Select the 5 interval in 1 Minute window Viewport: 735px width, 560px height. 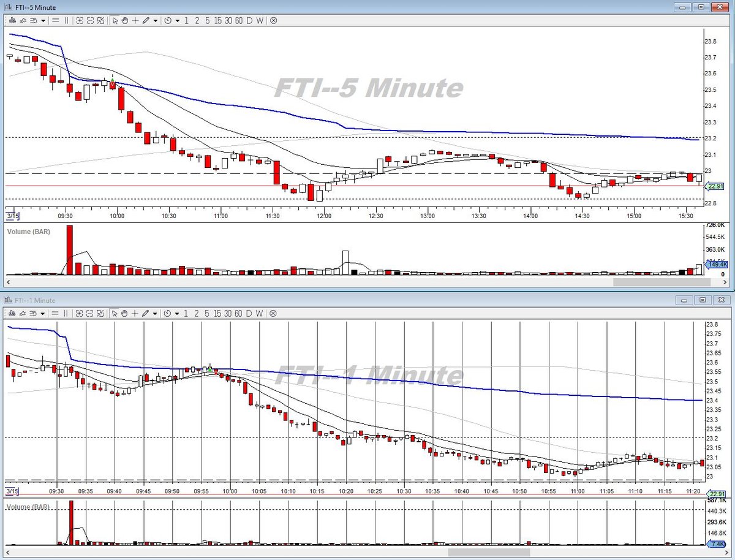point(207,313)
